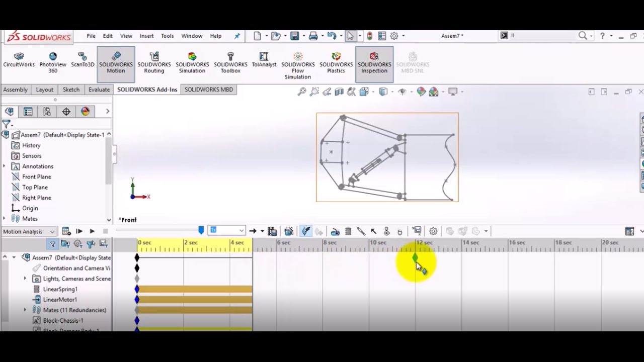Screen dimensions: 644x362
Task: Click the playback time slider handle
Action: (x=201, y=230)
